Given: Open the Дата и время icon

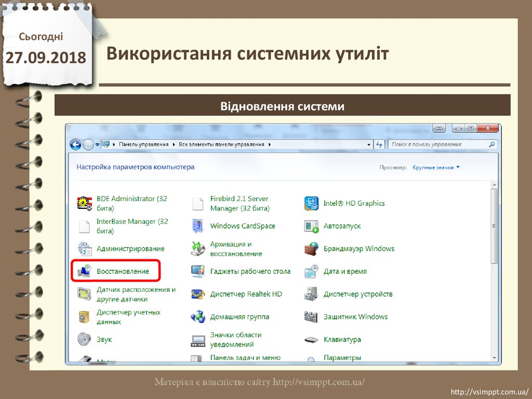Looking at the screenshot, I should click(x=311, y=271).
